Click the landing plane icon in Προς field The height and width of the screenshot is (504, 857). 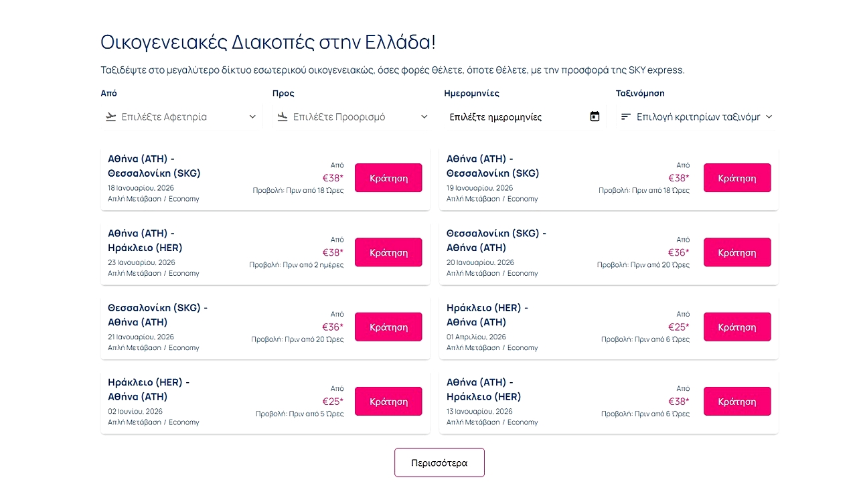(x=283, y=117)
